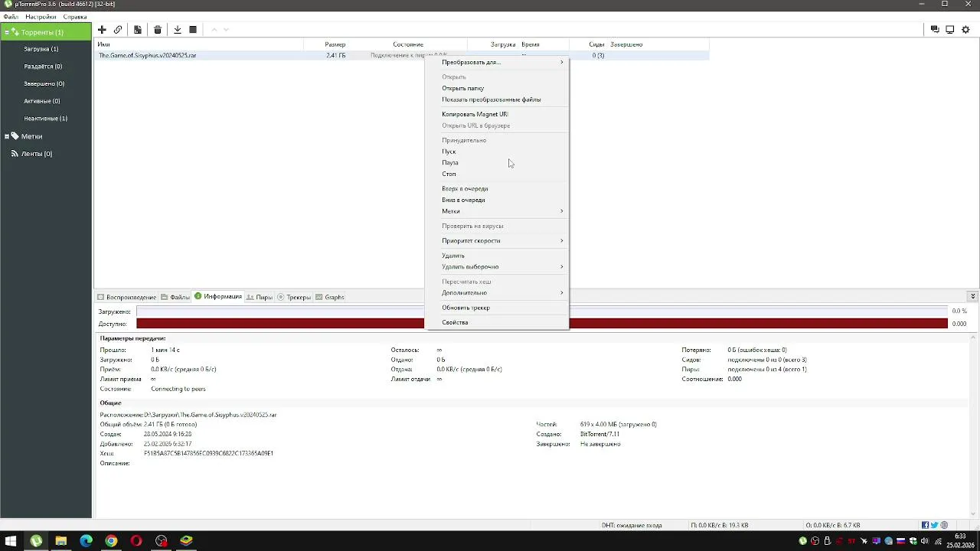Screen dimensions: 980x551
Task: Select Загрузка (1) in the sidebar
Action: [41, 49]
